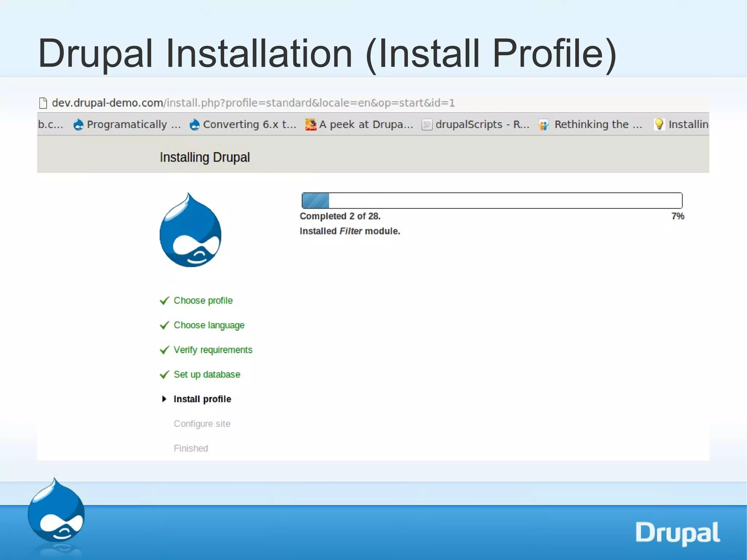Click the checkmark beside 'Choose profile'
Image resolution: width=747 pixels, height=560 pixels.
[x=165, y=301]
